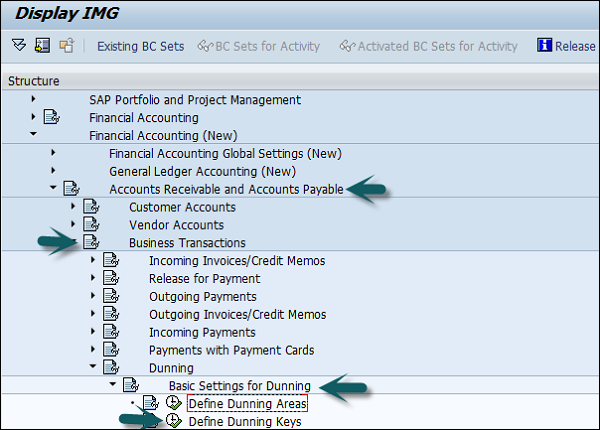Open documentation icon beside Define Dunning Areas

151,404
